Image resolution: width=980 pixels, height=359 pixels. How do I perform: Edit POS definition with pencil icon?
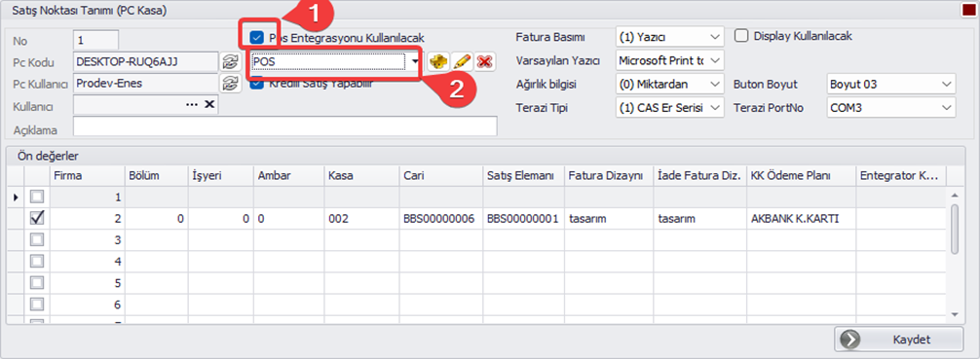pos(461,62)
